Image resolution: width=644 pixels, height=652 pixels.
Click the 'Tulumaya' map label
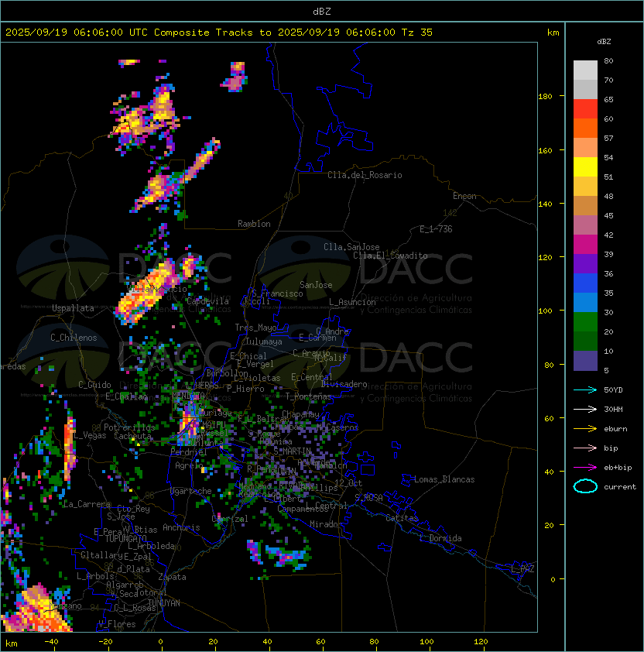coord(264,341)
